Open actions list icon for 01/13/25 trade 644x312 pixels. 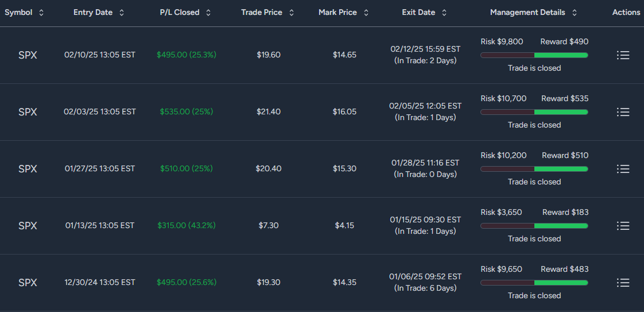click(x=623, y=226)
